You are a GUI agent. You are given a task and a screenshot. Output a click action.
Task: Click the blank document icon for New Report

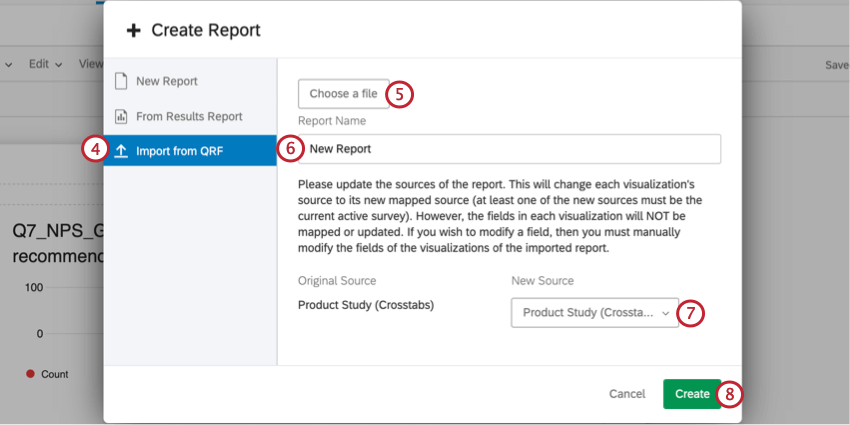point(121,81)
